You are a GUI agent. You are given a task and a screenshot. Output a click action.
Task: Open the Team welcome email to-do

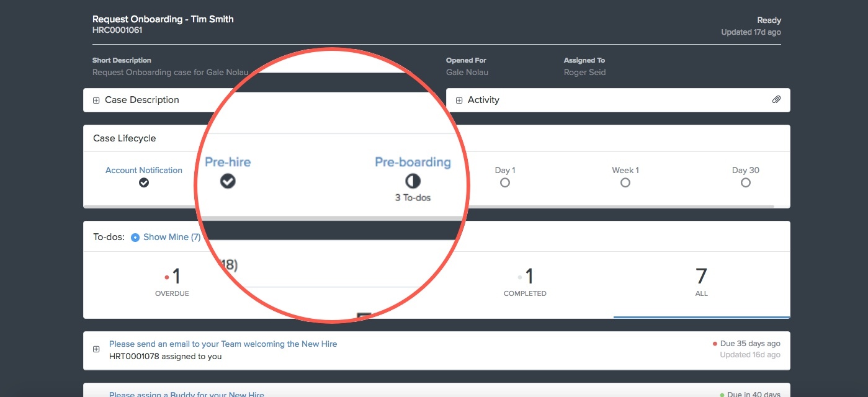[223, 343]
